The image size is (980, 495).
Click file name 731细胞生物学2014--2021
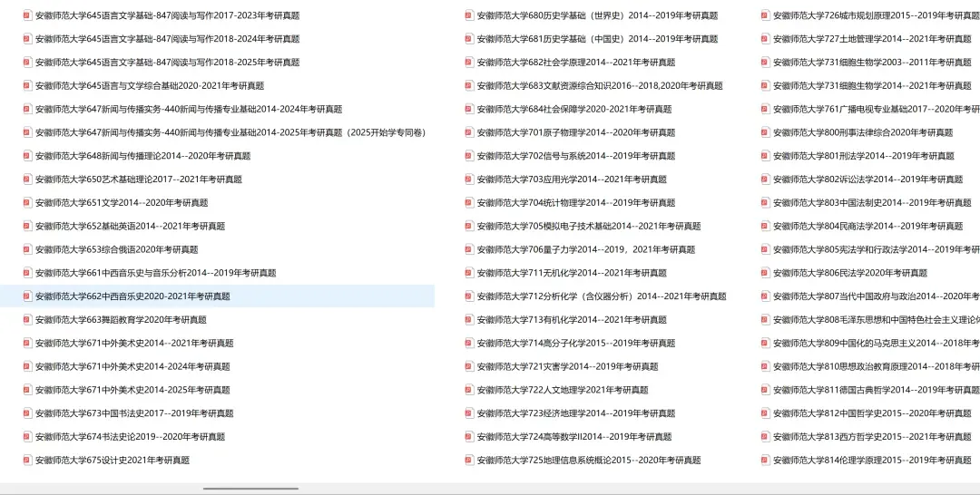(872, 85)
